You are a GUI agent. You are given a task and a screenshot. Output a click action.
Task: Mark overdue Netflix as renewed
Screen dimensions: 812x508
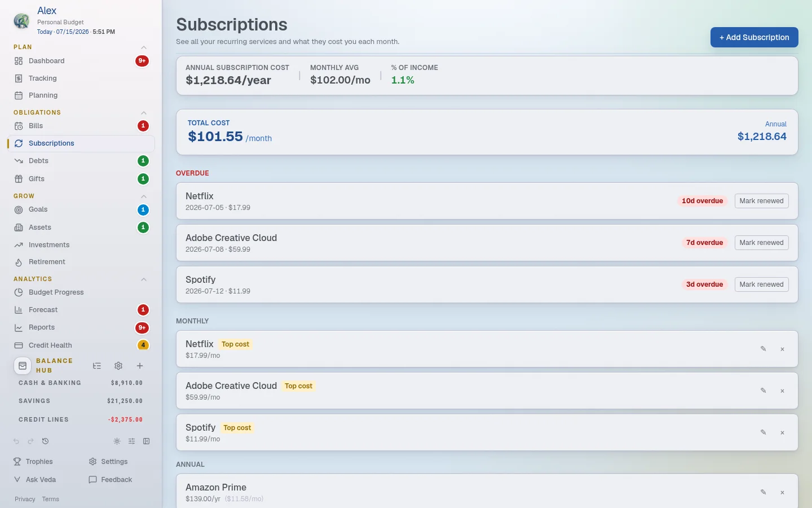pyautogui.click(x=761, y=201)
